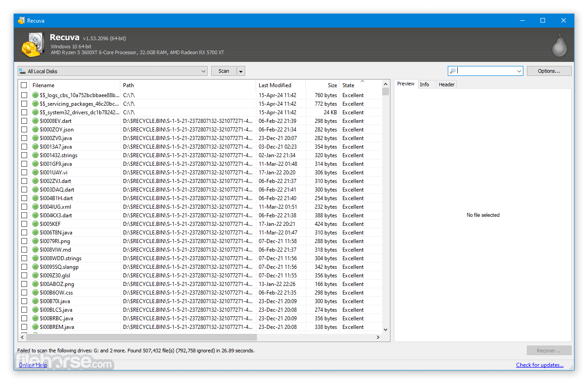Check the box for $I00BREM.java
The height and width of the screenshot is (384, 588).
pyautogui.click(x=24, y=327)
